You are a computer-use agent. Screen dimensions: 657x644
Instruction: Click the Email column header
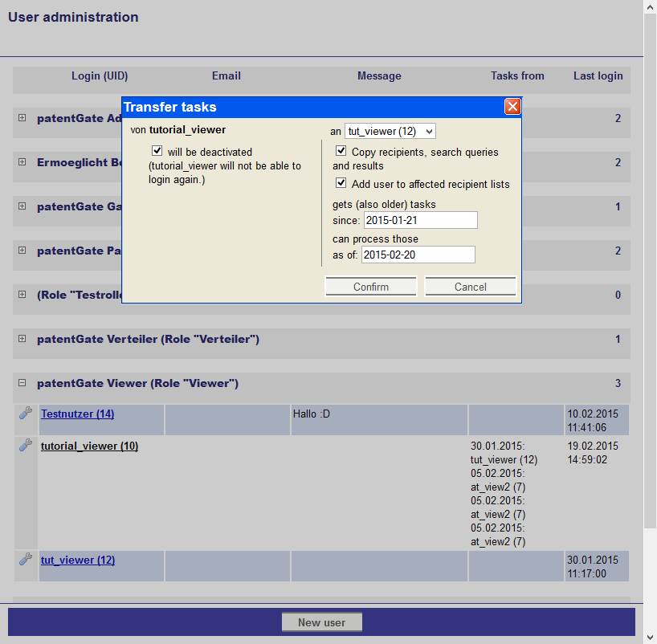226,75
